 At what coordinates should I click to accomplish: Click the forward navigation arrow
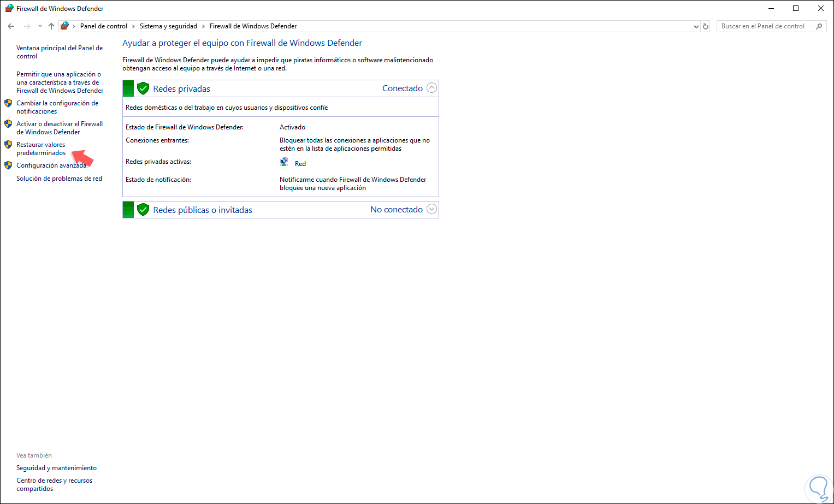(27, 26)
